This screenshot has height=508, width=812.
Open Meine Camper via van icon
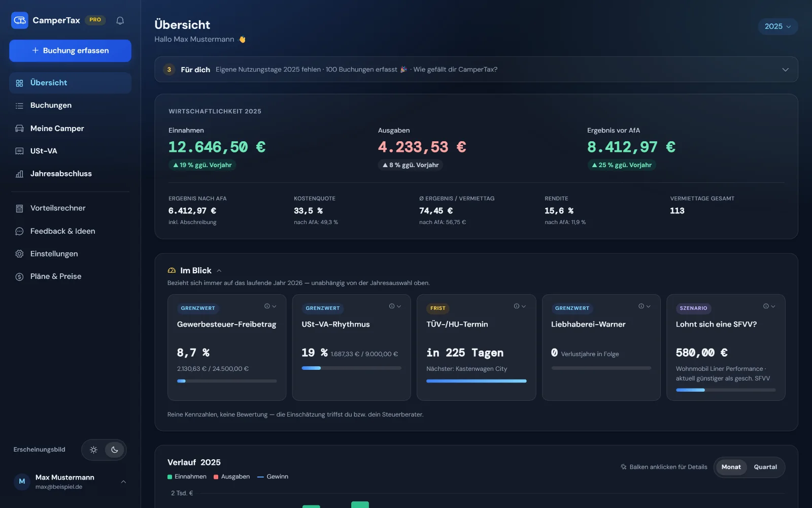point(19,129)
